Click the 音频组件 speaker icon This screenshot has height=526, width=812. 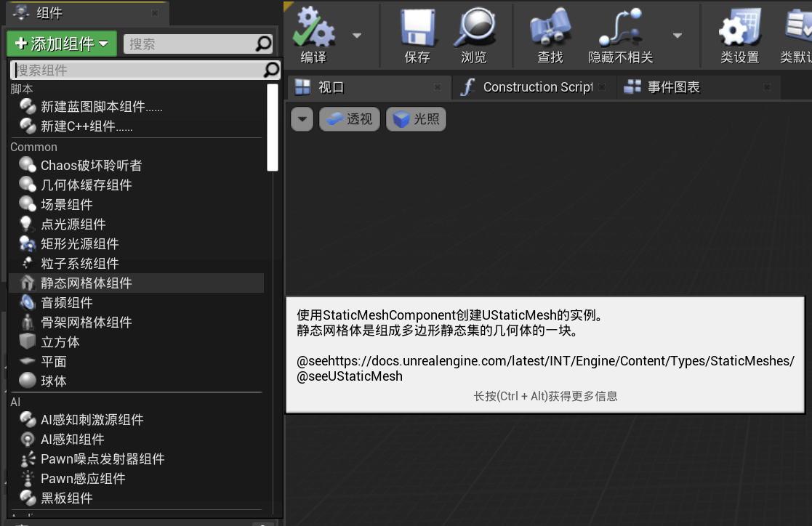pos(27,302)
